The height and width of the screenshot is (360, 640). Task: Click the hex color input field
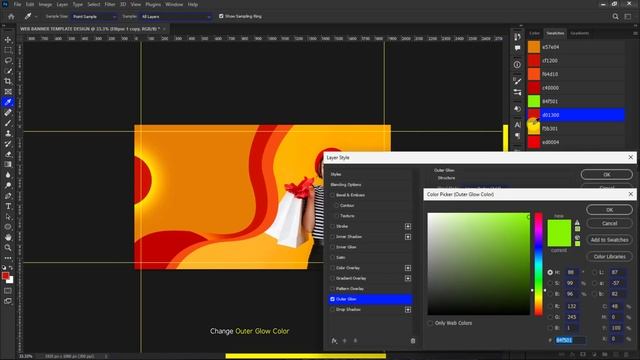click(570, 340)
